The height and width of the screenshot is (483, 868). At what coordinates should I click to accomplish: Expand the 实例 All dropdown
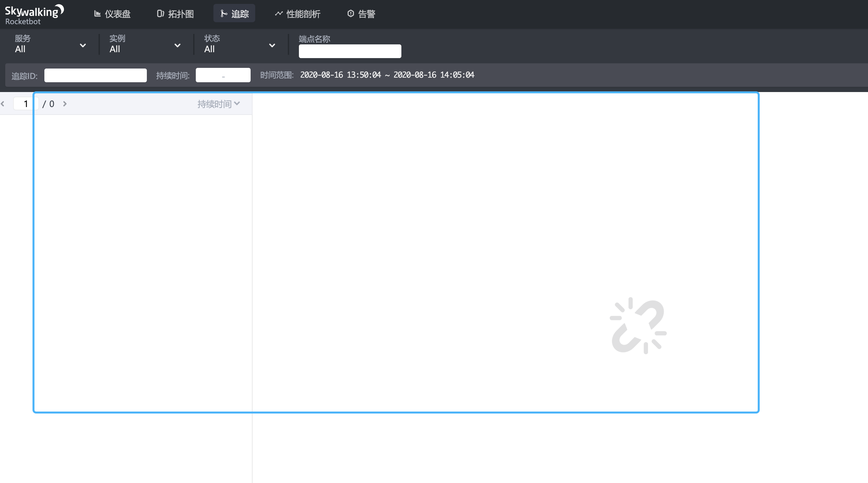point(145,44)
